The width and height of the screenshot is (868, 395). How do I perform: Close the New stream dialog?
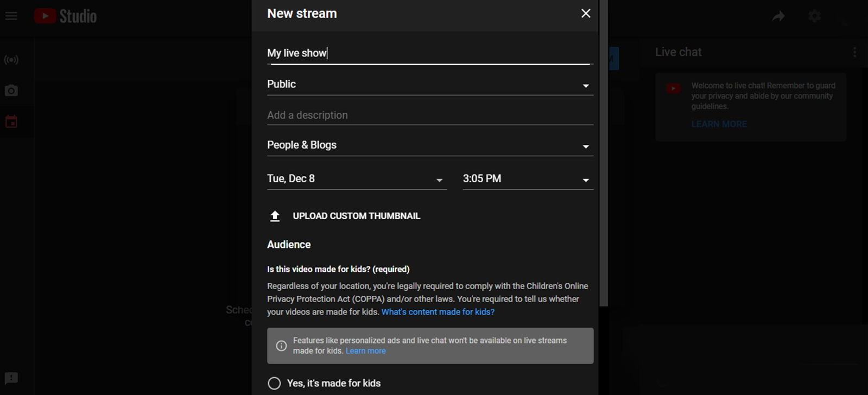(x=585, y=14)
